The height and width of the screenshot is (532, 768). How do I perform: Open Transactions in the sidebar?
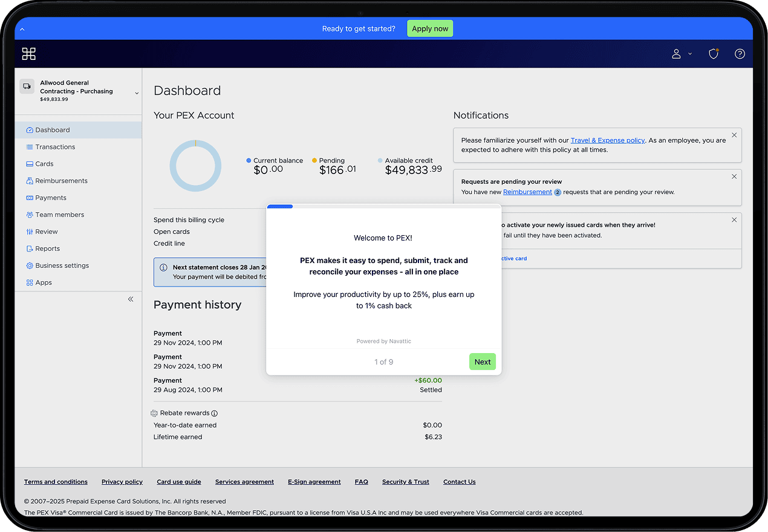click(55, 147)
